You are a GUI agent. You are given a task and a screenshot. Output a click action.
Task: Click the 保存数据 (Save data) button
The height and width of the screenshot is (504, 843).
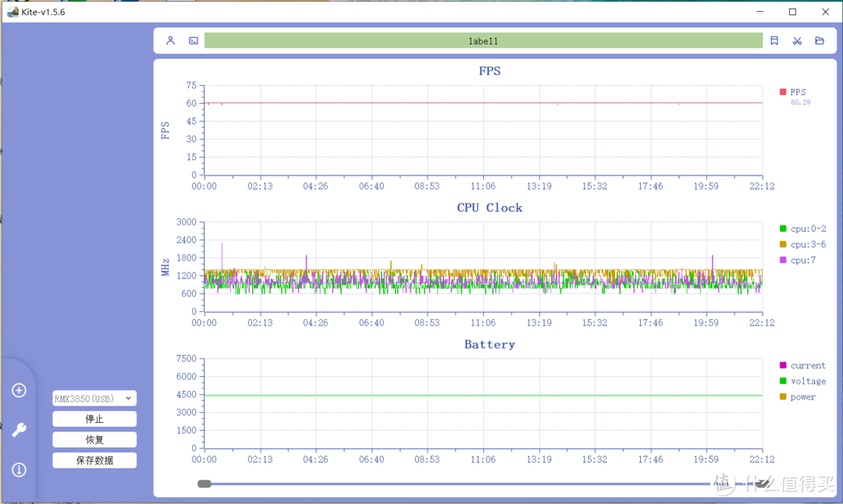[94, 460]
